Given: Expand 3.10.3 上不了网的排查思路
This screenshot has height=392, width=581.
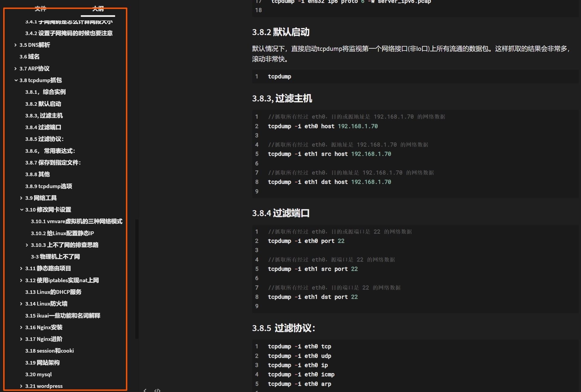Looking at the screenshot, I should (x=27, y=245).
